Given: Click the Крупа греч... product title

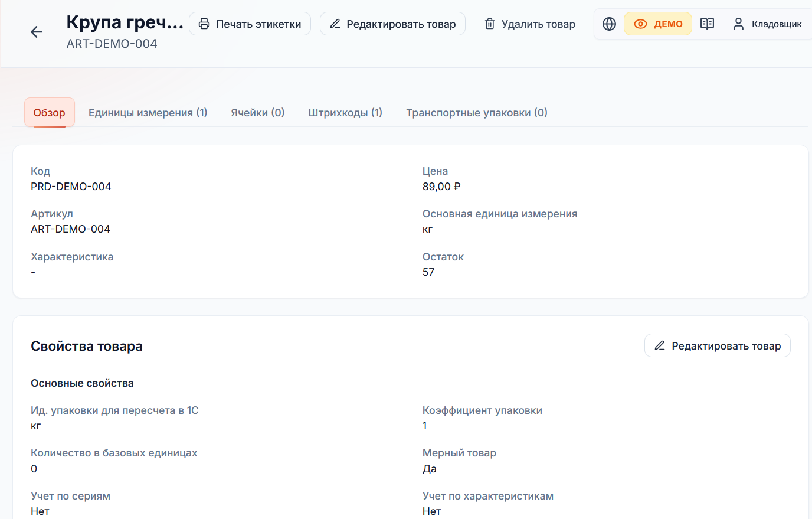Looking at the screenshot, I should click(x=125, y=22).
